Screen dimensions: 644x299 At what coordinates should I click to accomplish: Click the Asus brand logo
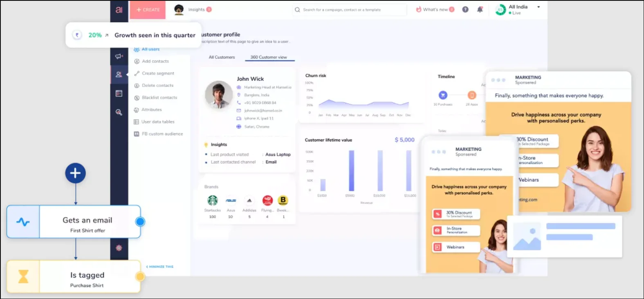[231, 201]
